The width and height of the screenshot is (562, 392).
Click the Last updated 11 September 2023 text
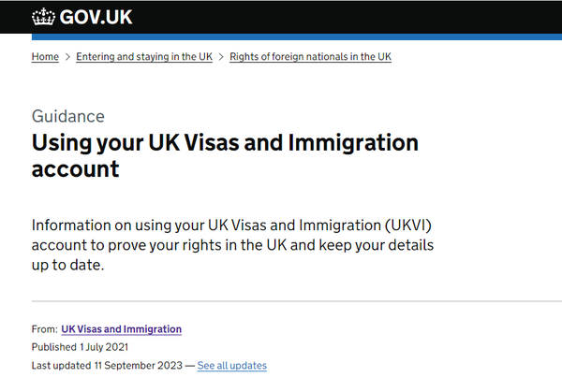107,366
